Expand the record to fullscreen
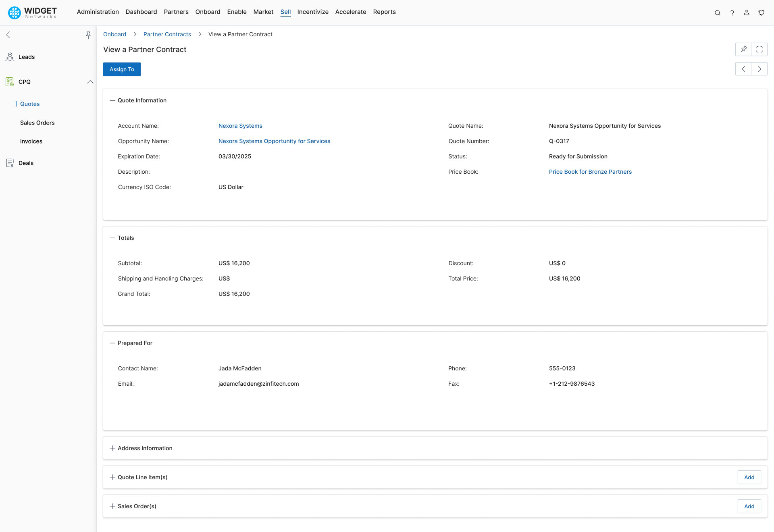774x532 pixels. click(x=759, y=49)
